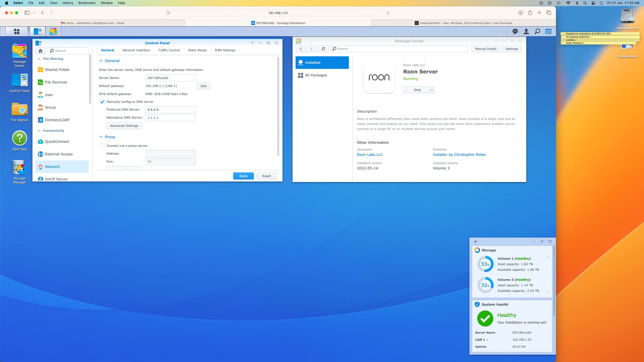Open File Services in Control Panel sidebar
The width and height of the screenshot is (644, 362).
[x=62, y=82]
